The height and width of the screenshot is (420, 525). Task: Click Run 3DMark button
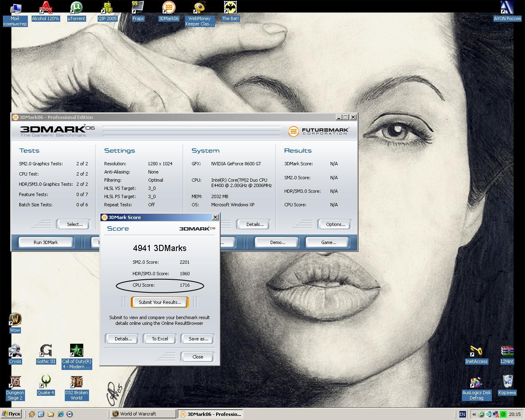[x=46, y=242]
